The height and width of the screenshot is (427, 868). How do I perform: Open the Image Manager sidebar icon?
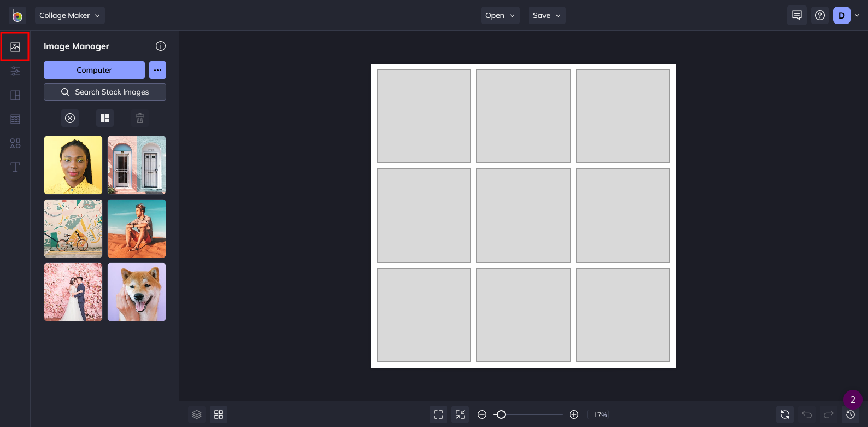tap(15, 47)
